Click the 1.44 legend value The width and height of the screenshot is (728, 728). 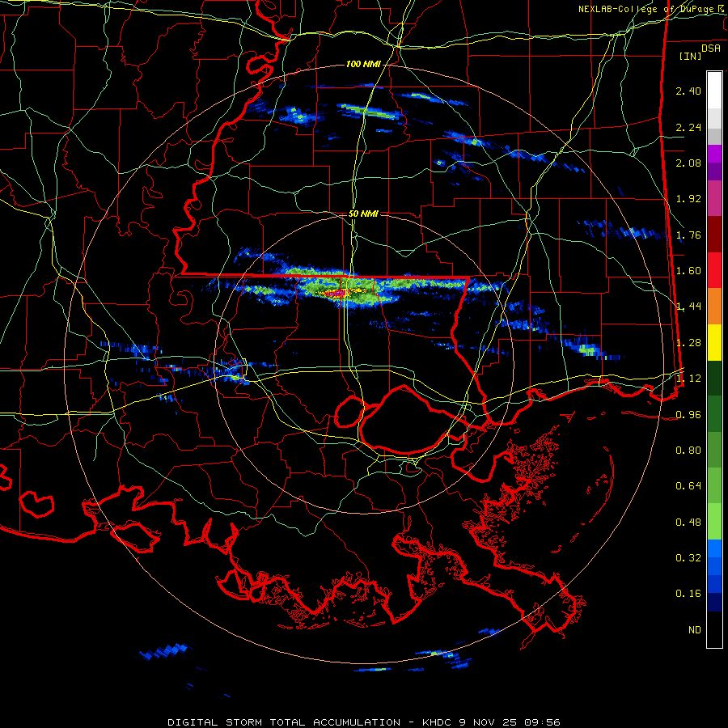coord(688,307)
